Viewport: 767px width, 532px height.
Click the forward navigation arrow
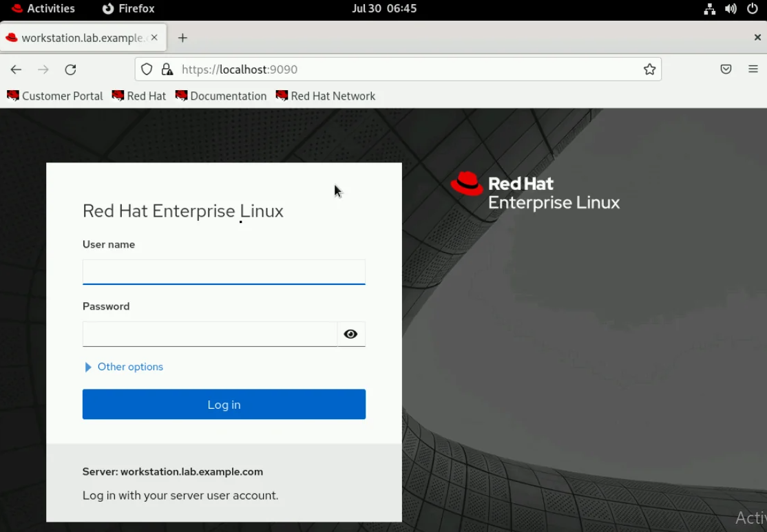pos(43,69)
